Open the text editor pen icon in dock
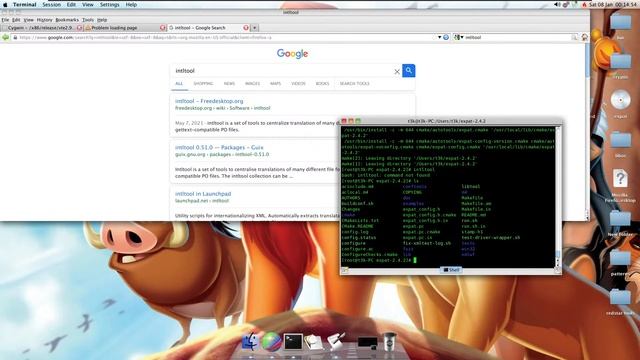 coord(336,342)
